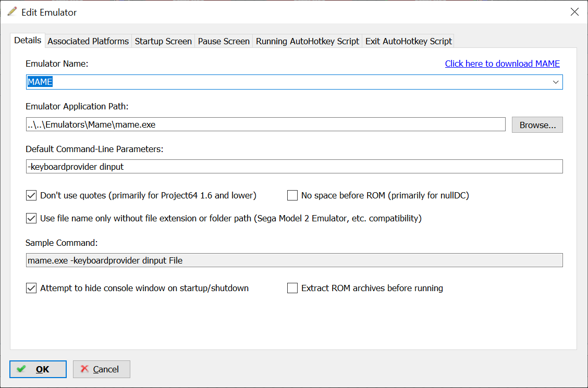The image size is (588, 388).
Task: Click the Sample Command read-only field
Action: click(294, 260)
